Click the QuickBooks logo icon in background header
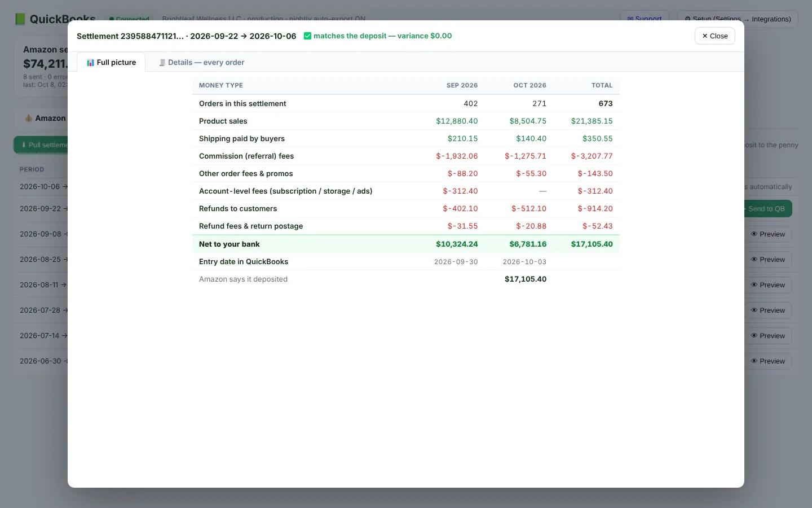This screenshot has width=812, height=508. (x=20, y=19)
